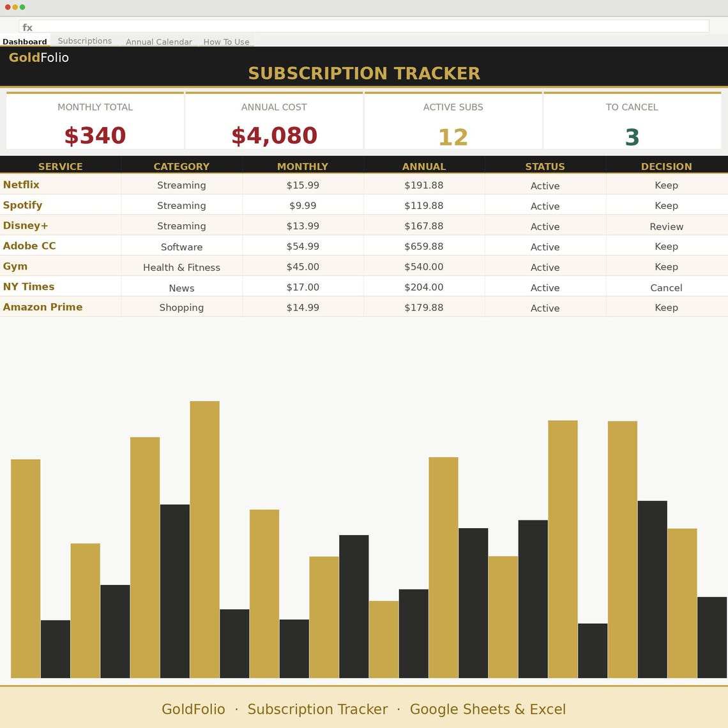The width and height of the screenshot is (728, 728).
Task: Click the $659.88 annual cell
Action: pos(424,246)
